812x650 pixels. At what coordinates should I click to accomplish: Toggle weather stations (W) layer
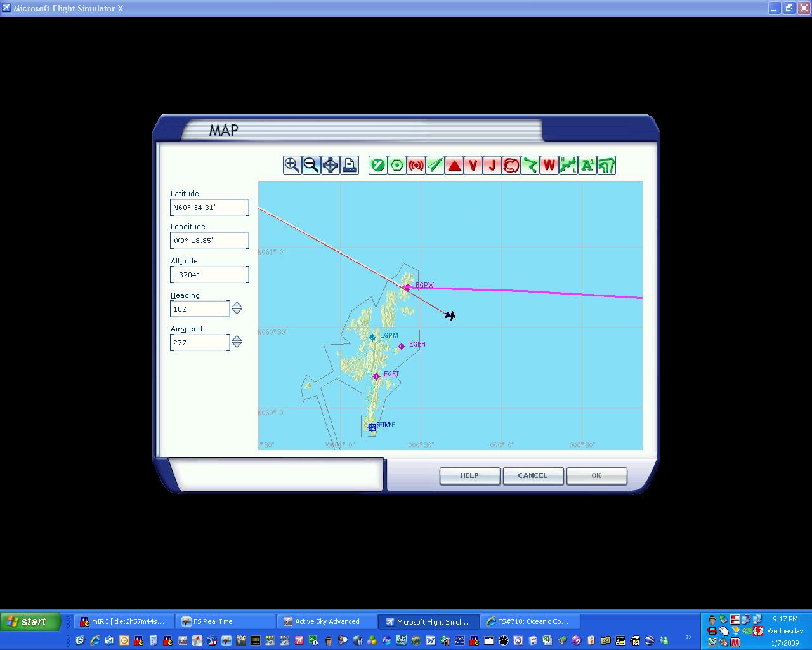pyautogui.click(x=549, y=165)
